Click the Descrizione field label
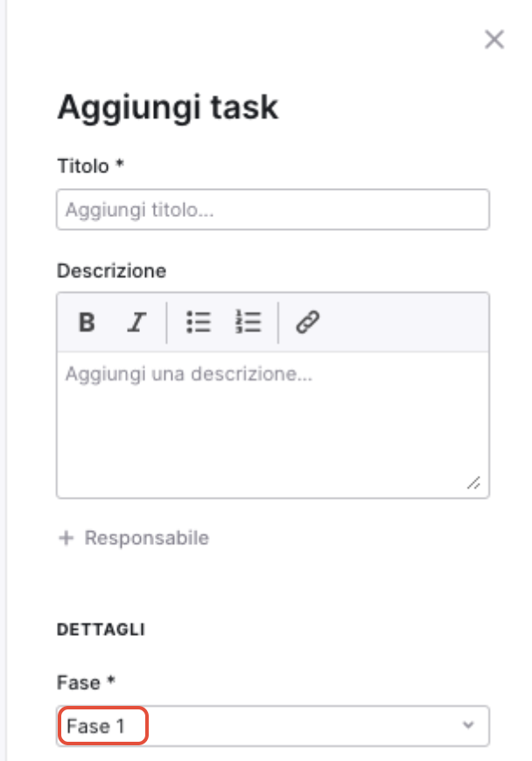The height and width of the screenshot is (761, 532). [x=112, y=271]
